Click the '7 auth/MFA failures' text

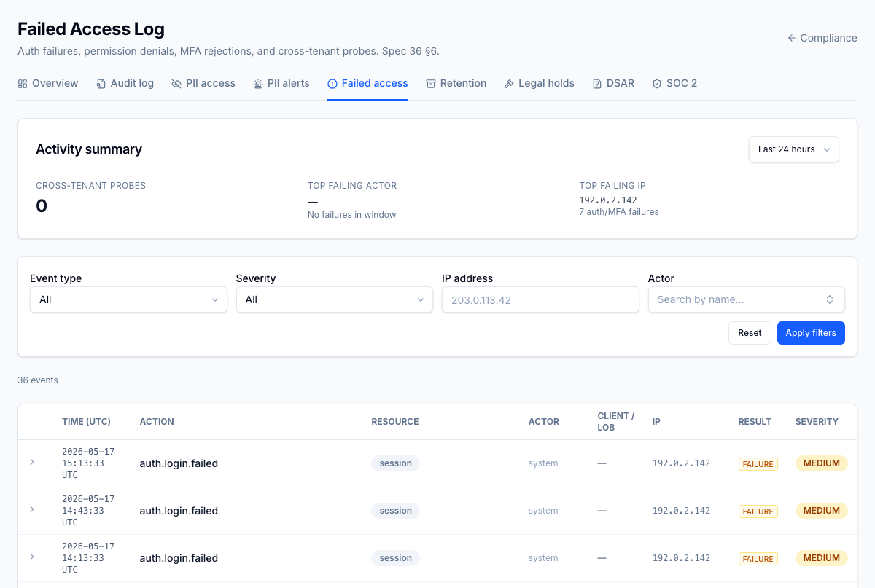pyautogui.click(x=619, y=212)
